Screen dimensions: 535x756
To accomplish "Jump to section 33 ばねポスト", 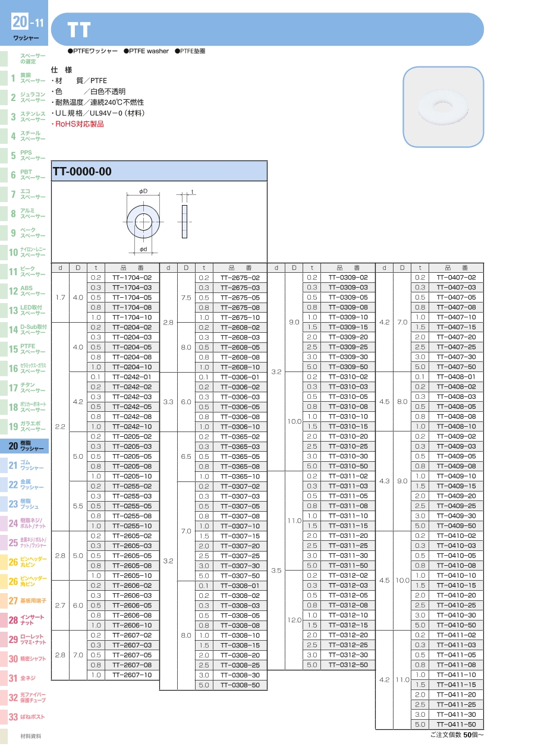I will pos(27,717).
